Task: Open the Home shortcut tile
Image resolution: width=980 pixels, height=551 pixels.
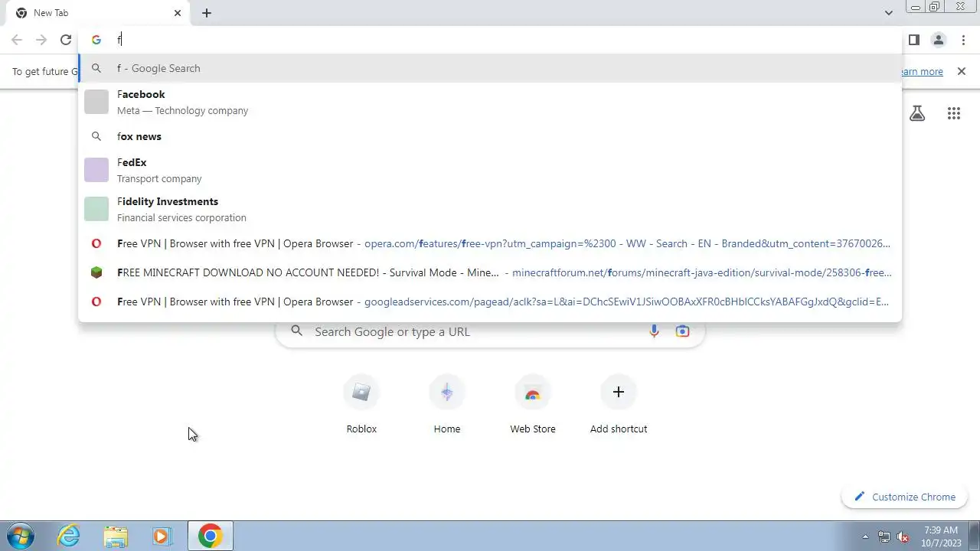Action: tap(447, 406)
